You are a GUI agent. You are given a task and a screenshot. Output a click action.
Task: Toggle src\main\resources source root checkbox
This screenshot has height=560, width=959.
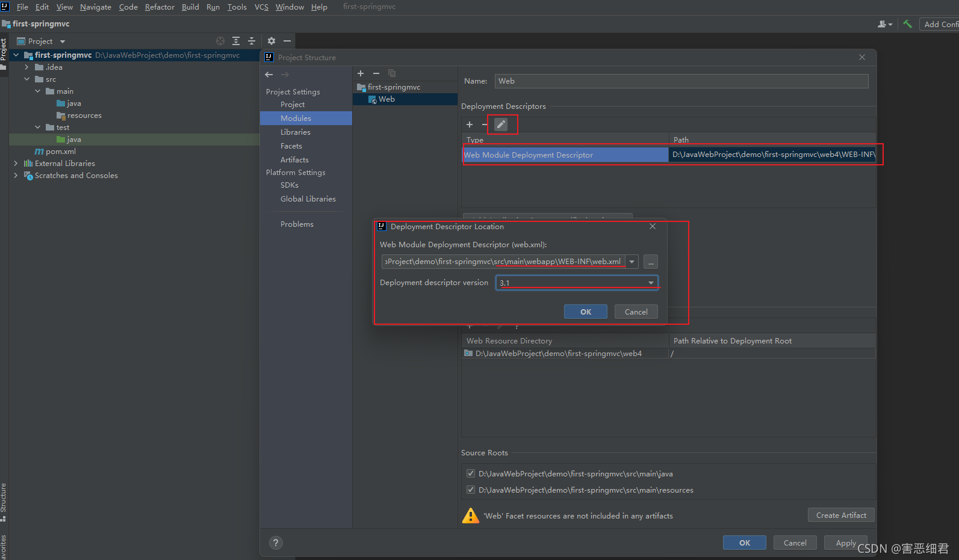click(x=471, y=490)
